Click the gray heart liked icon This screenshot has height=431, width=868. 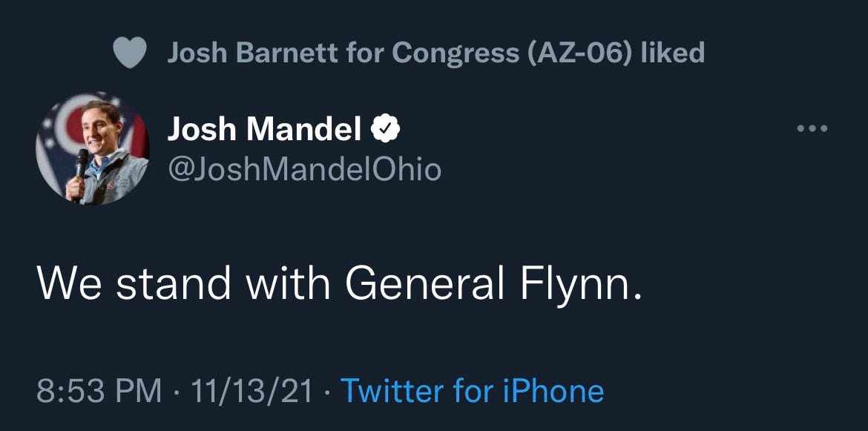(130, 53)
